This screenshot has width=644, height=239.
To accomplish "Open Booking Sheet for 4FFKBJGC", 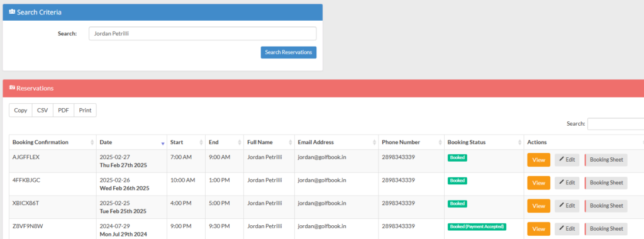I will click(x=606, y=183).
